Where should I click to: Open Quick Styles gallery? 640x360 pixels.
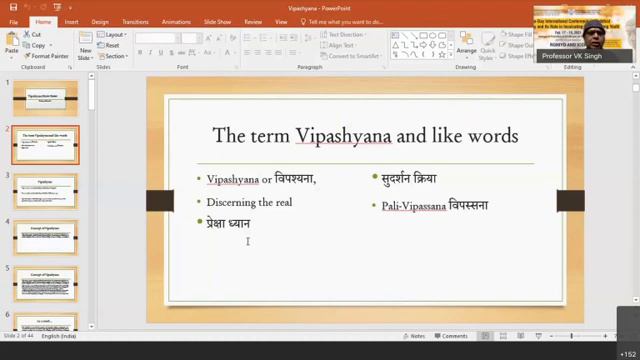487,46
